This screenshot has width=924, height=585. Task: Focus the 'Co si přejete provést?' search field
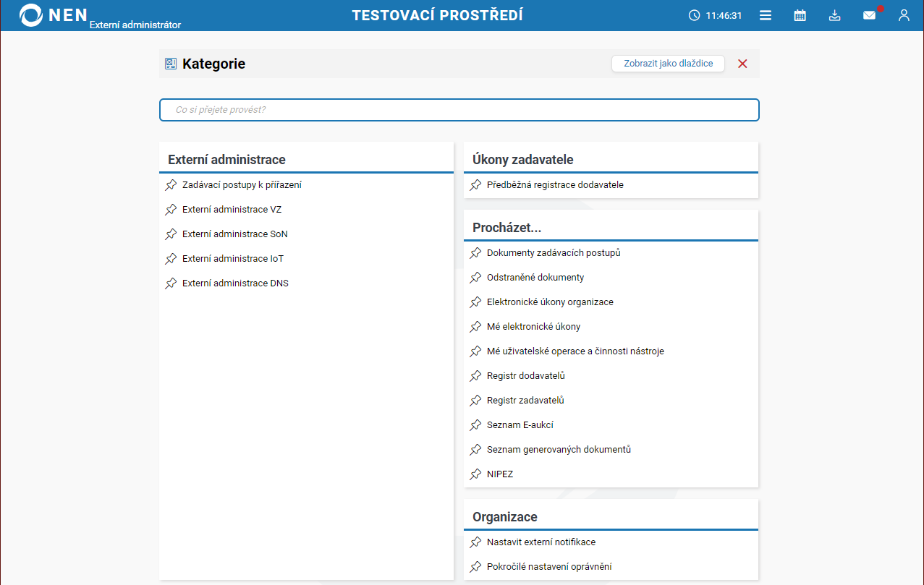pos(459,110)
